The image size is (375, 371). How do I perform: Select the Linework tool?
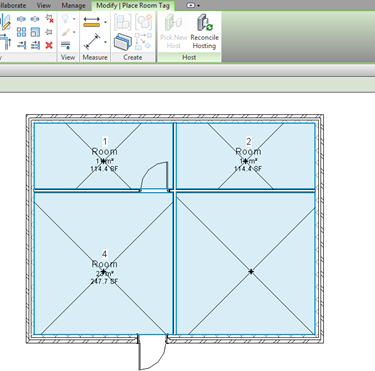click(x=66, y=45)
